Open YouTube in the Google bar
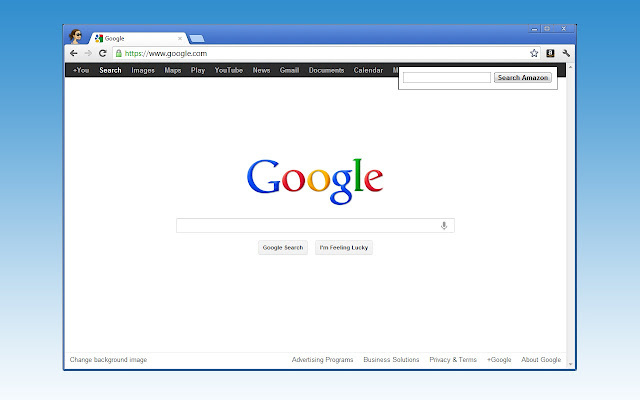Screen dimensions: 640x400 [x=229, y=70]
